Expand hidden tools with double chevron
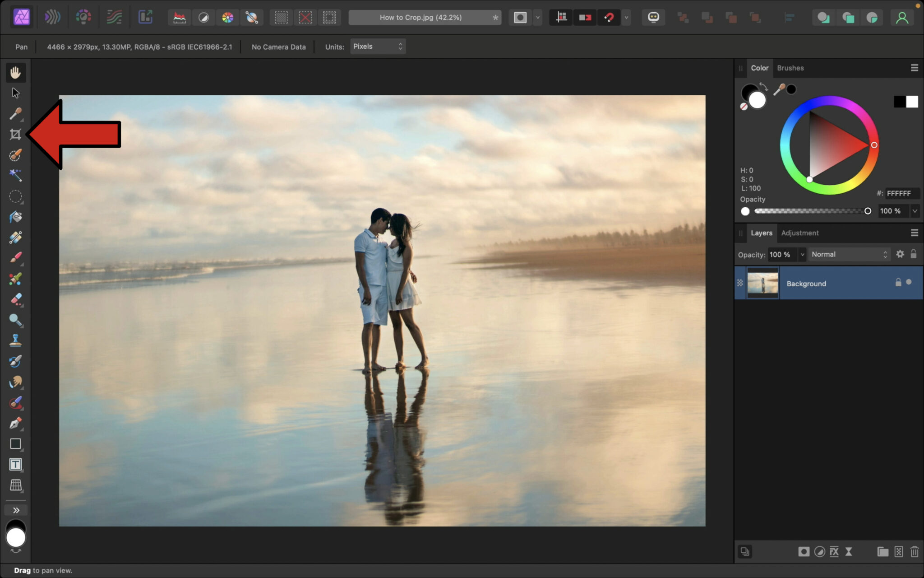Viewport: 924px width, 578px height. [16, 510]
